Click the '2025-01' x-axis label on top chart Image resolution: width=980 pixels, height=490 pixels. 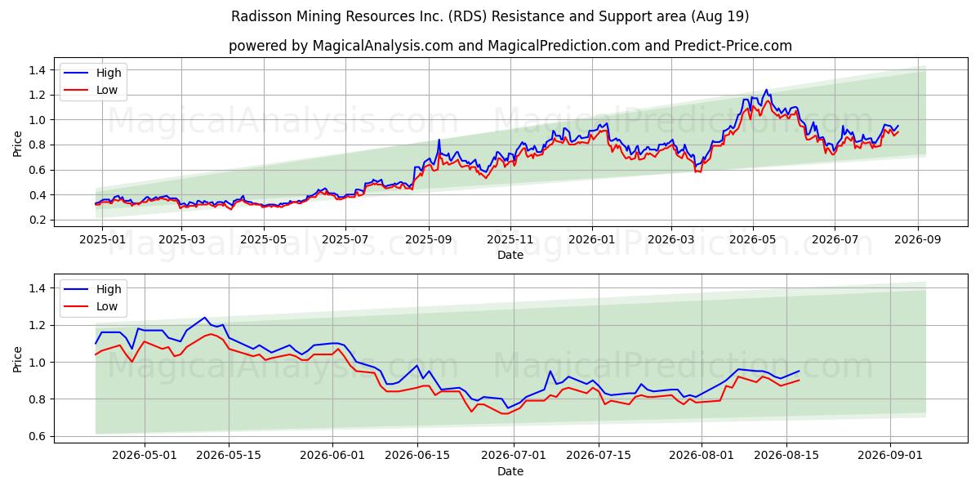click(x=102, y=240)
